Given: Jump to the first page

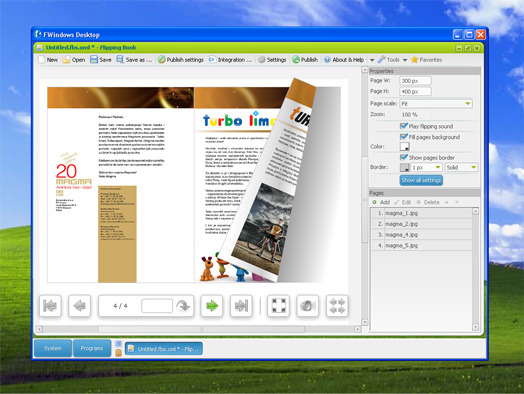Looking at the screenshot, I should [50, 305].
